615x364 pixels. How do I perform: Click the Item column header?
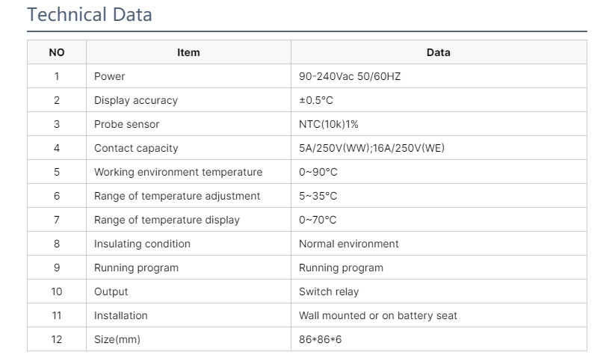(x=188, y=52)
